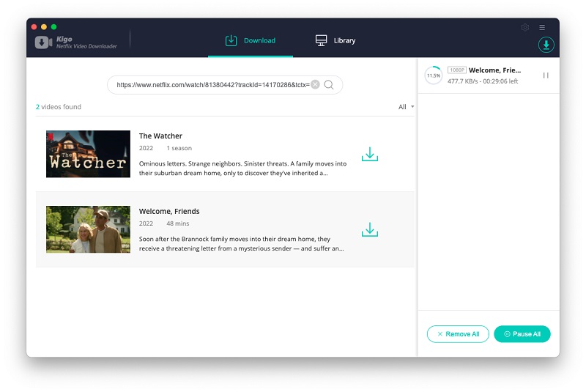Click The Watcher title text

[x=160, y=136]
